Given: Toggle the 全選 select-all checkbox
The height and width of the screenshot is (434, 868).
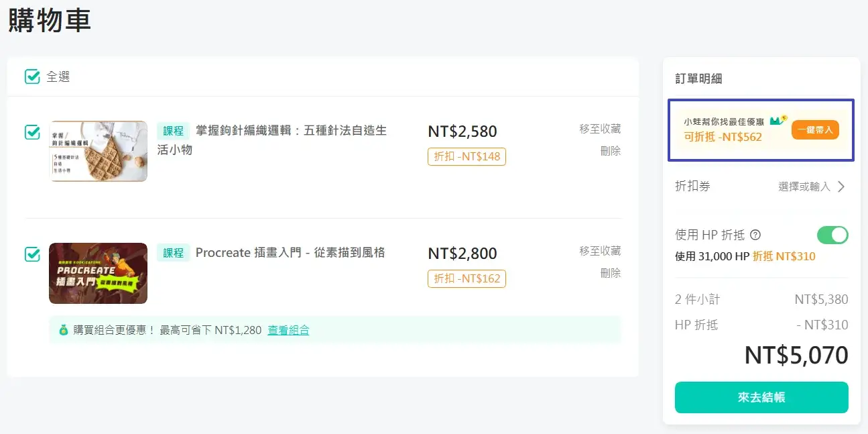Looking at the screenshot, I should pos(32,76).
